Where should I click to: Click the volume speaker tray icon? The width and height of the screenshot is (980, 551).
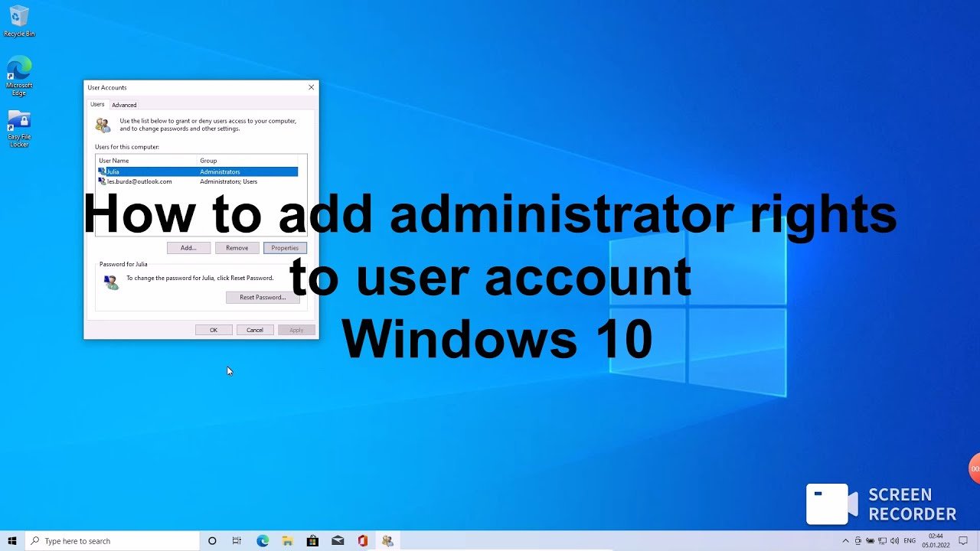894,541
